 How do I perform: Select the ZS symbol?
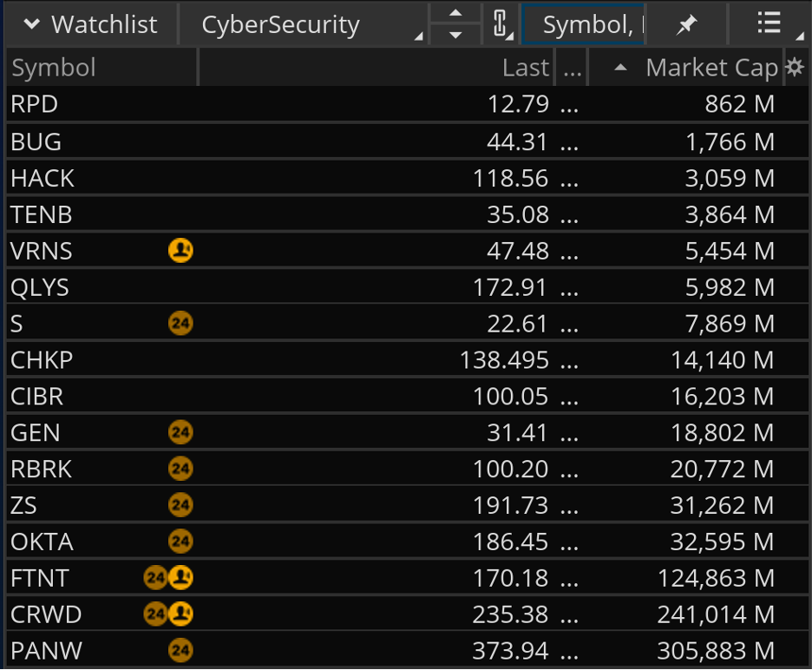(x=23, y=505)
